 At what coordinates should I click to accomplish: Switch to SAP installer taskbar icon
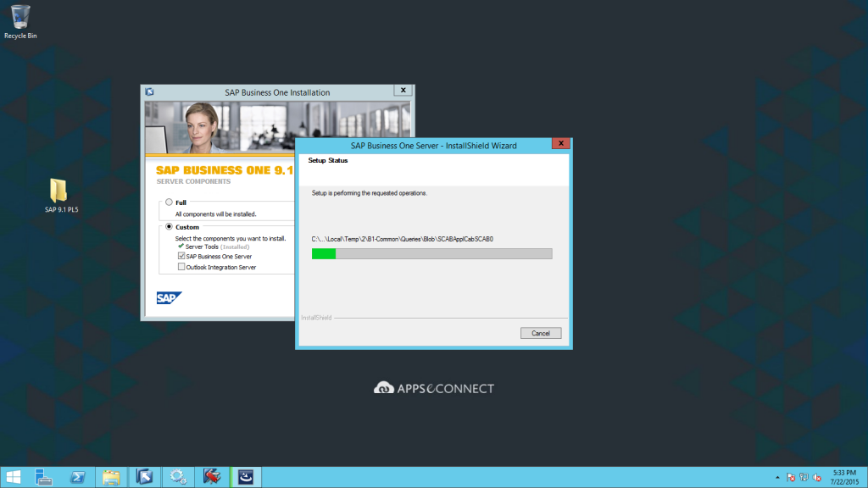(144, 477)
